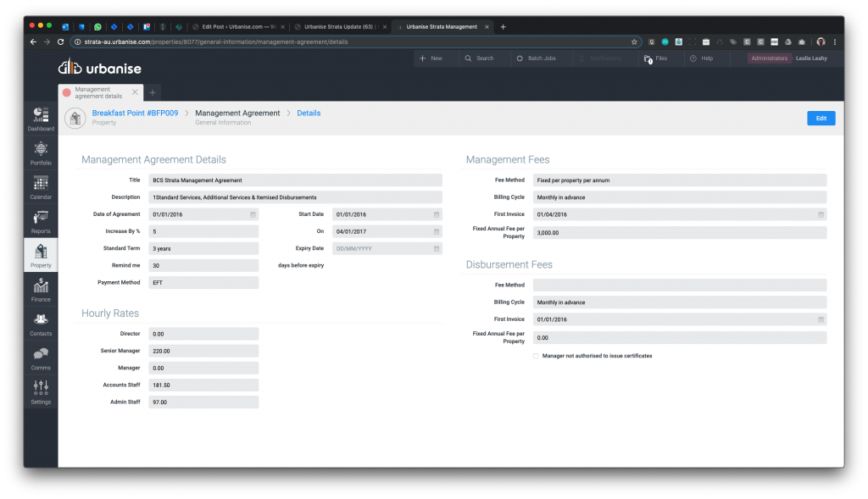
Task: Bookmark page with the address bar star
Action: pos(633,42)
